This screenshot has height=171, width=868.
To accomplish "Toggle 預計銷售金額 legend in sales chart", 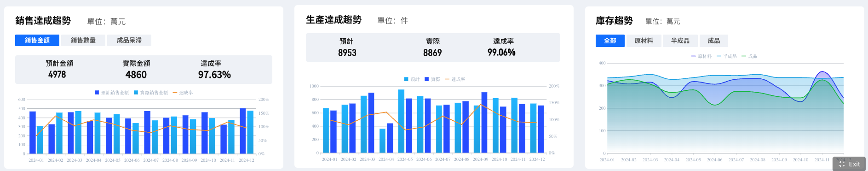I will [112, 93].
